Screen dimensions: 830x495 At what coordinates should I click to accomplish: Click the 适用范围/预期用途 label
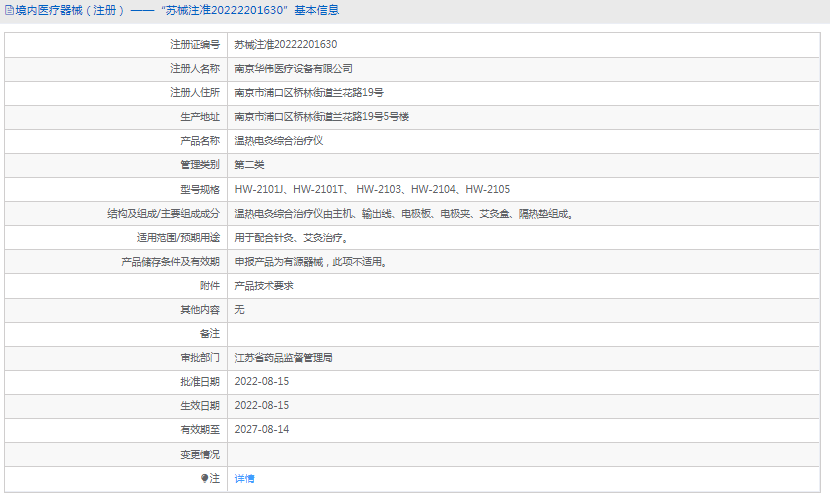(x=178, y=238)
